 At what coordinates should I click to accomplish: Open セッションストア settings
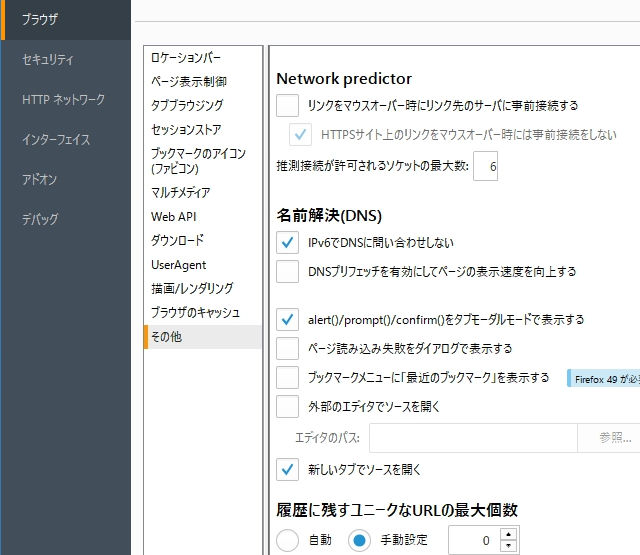click(x=203, y=129)
